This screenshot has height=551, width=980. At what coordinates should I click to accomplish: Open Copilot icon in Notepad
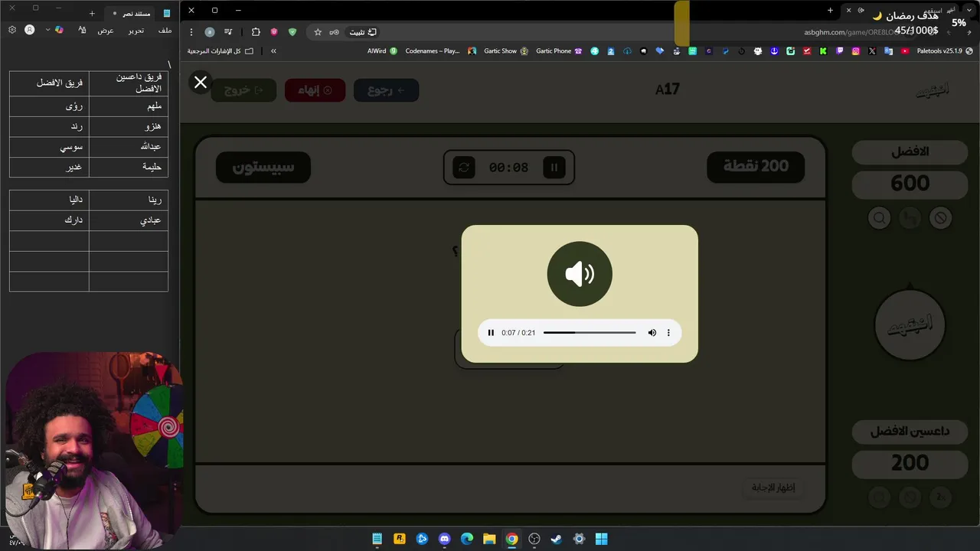pos(60,30)
